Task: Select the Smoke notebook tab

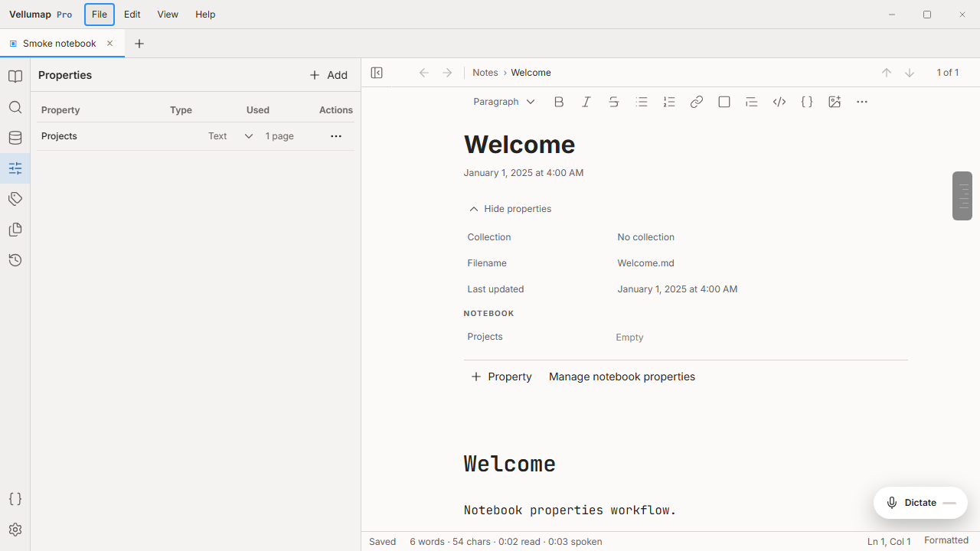Action: (x=61, y=44)
